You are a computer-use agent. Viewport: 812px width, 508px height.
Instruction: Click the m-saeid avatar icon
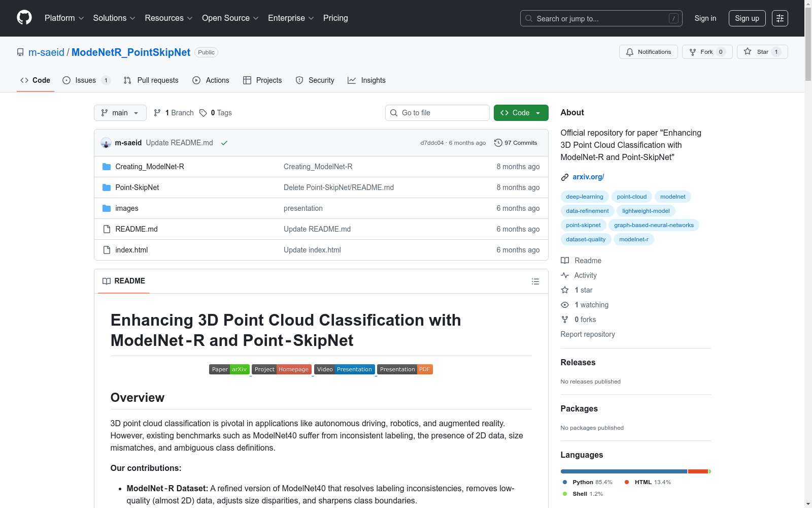coord(106,143)
